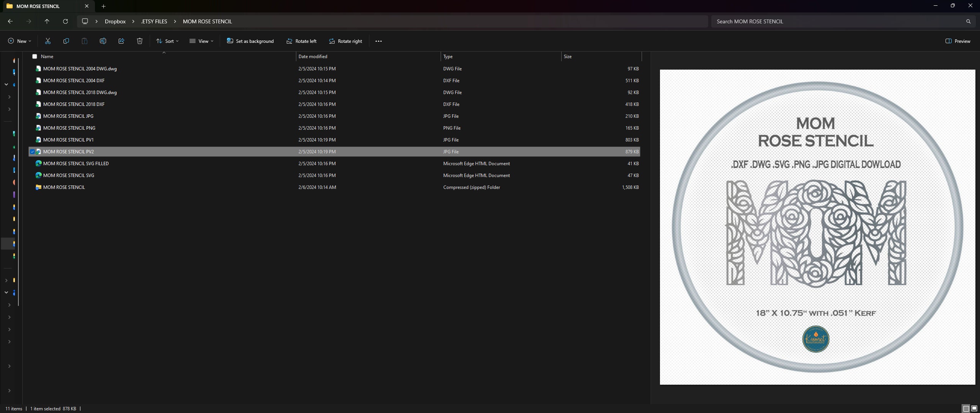Open the View dropdown
This screenshot has height=413, width=980.
[201, 41]
